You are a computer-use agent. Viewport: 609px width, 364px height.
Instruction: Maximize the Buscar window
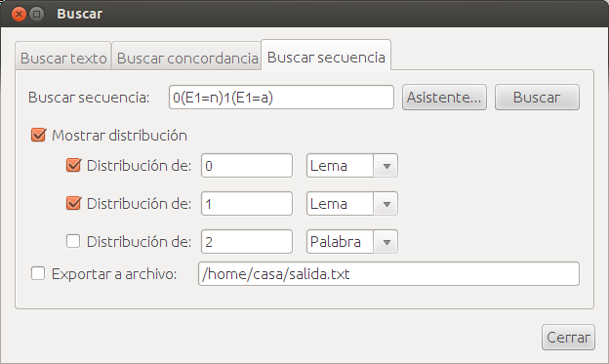pyautogui.click(x=36, y=15)
